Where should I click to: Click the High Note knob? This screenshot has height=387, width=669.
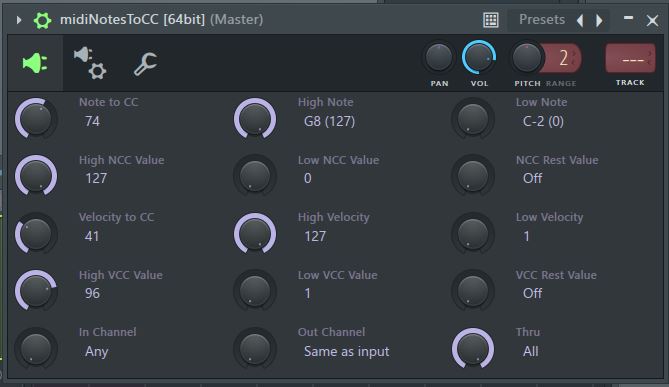(x=255, y=119)
